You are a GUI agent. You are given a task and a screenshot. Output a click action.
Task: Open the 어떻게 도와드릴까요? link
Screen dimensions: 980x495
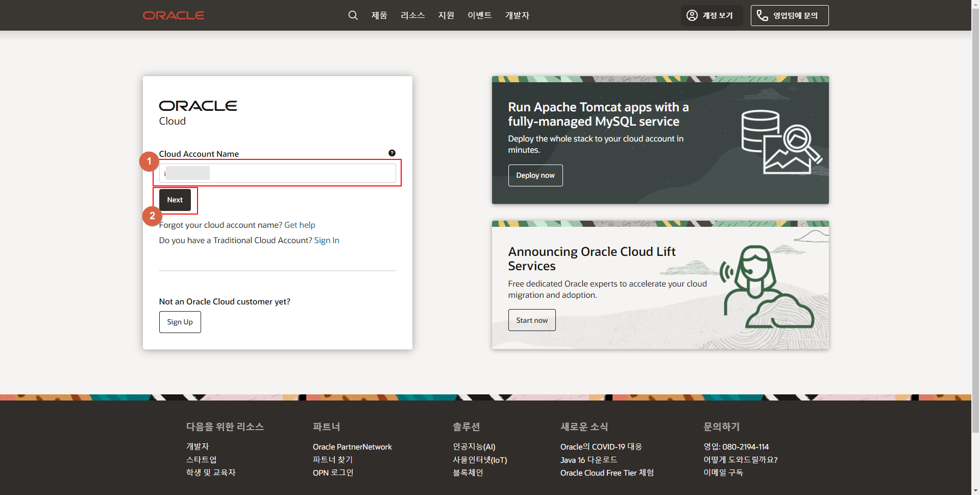click(x=741, y=460)
